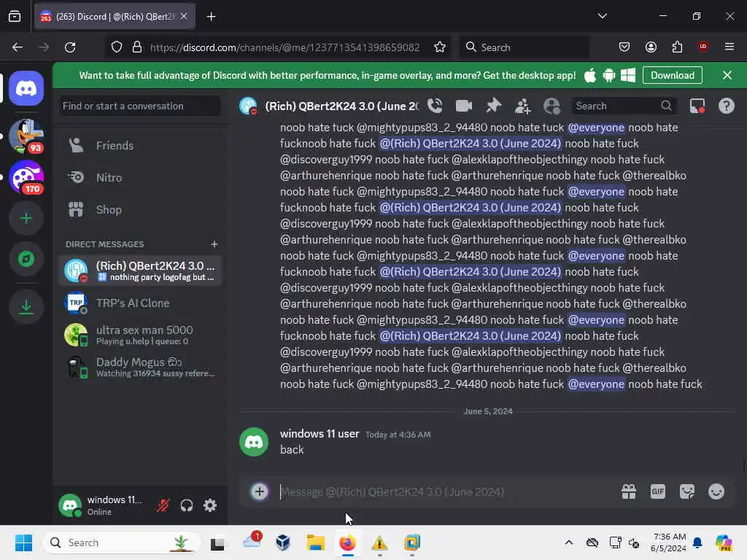The image size is (747, 560).
Task: Close the Discord browser tab
Action: pos(184,16)
